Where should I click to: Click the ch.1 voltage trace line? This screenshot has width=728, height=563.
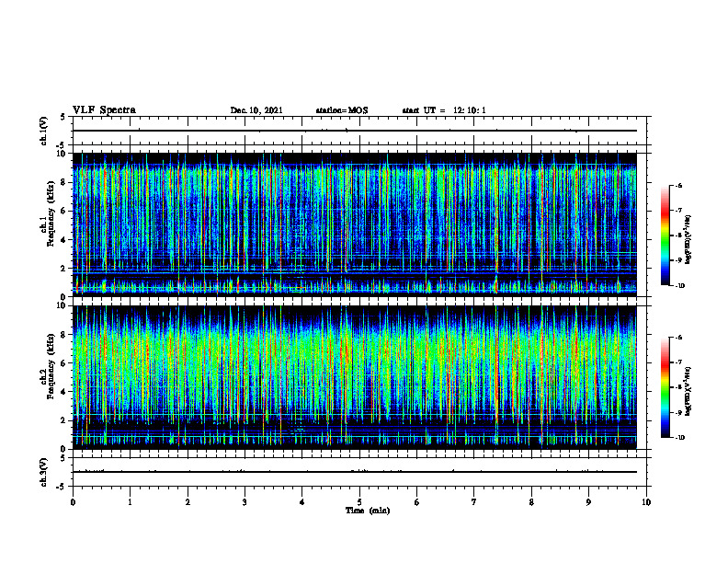click(354, 131)
